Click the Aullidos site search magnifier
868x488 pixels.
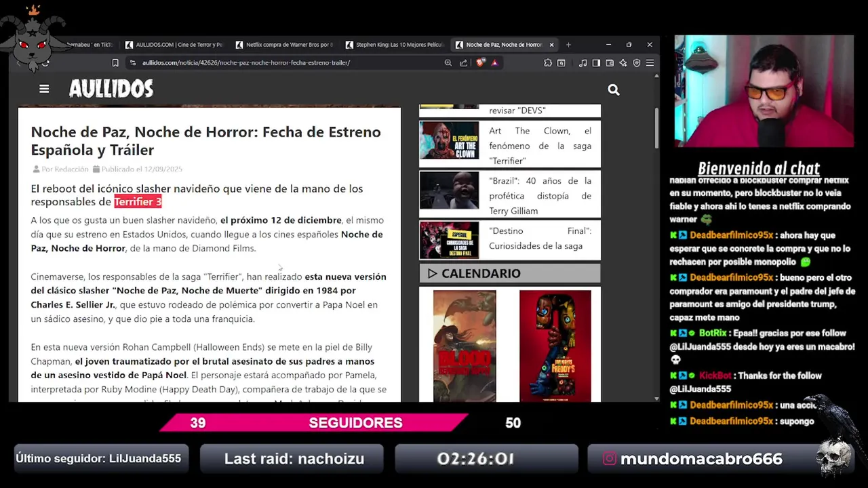pyautogui.click(x=614, y=89)
